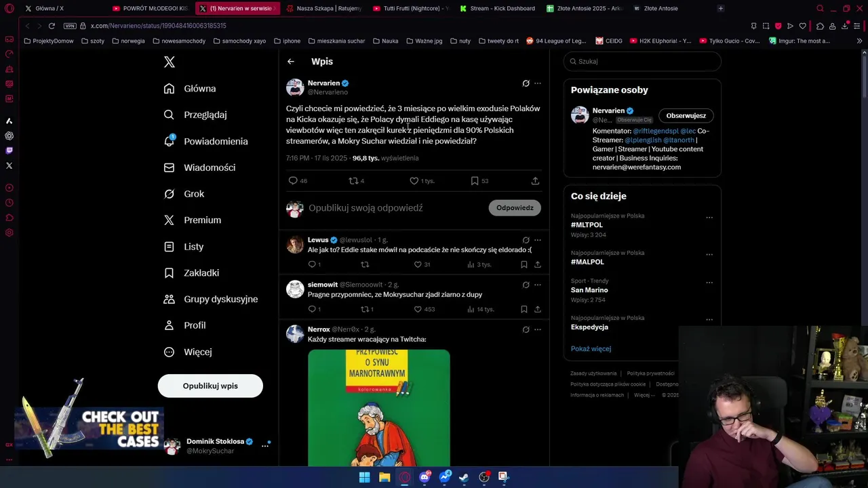
Task: Open options for the Ekspedycja trend
Action: (x=709, y=320)
